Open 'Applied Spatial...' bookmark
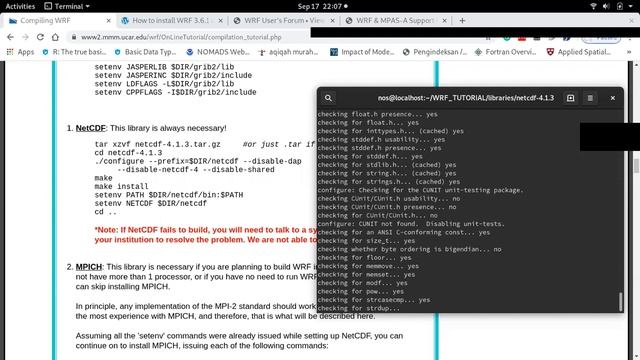The width and height of the screenshot is (640, 360). (x=579, y=52)
